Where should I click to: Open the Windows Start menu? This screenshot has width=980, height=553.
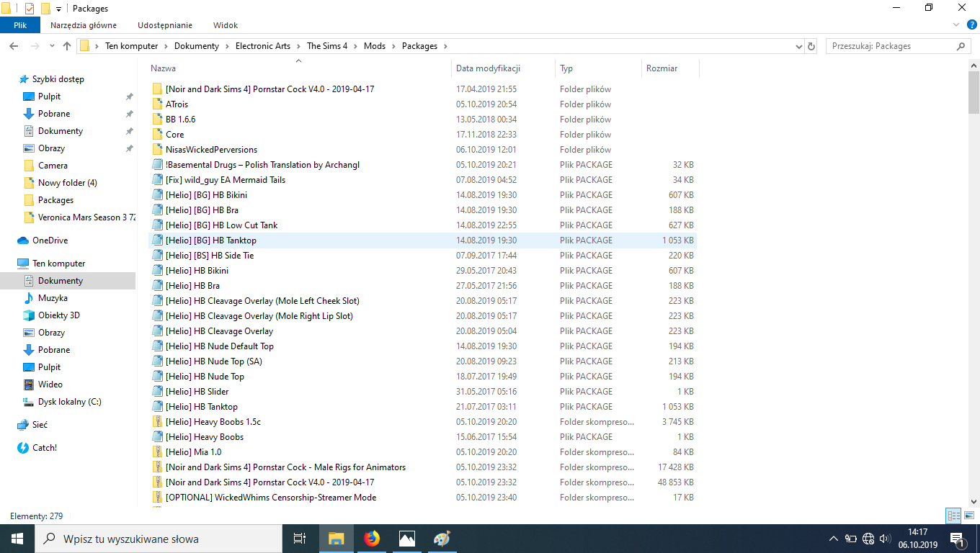pos(17,539)
